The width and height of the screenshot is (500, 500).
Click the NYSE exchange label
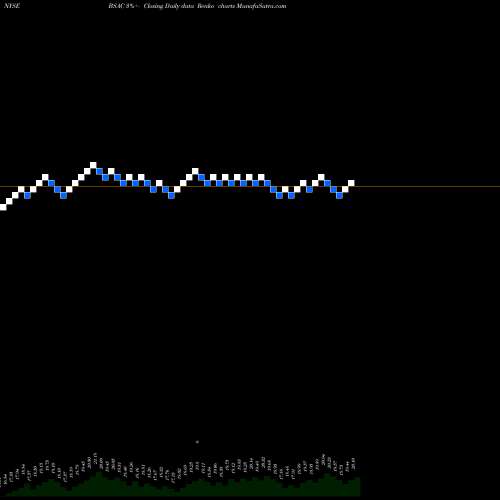click(12, 6)
